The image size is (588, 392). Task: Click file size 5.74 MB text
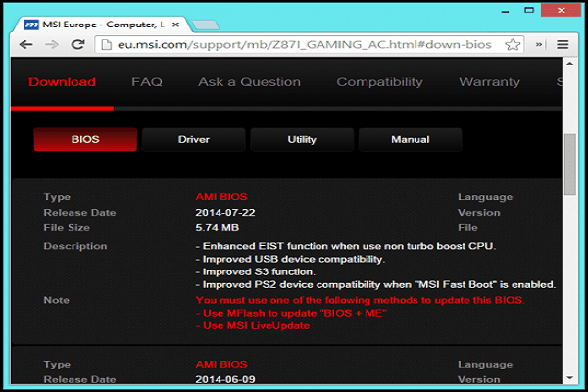[x=218, y=227]
